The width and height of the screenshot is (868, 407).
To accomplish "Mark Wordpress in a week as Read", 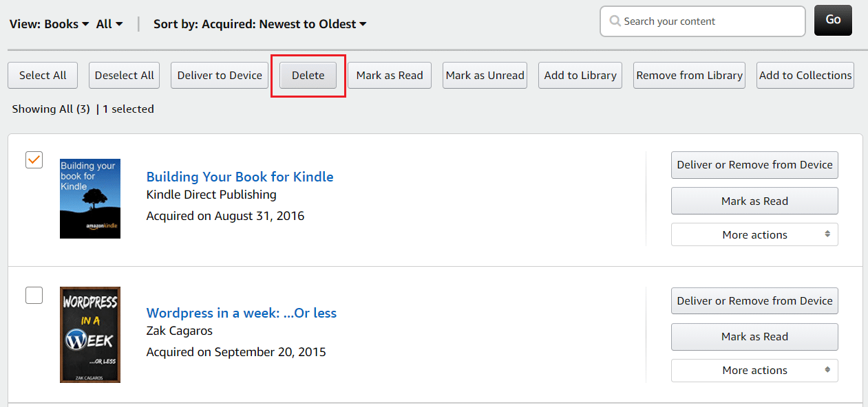I will click(x=754, y=336).
